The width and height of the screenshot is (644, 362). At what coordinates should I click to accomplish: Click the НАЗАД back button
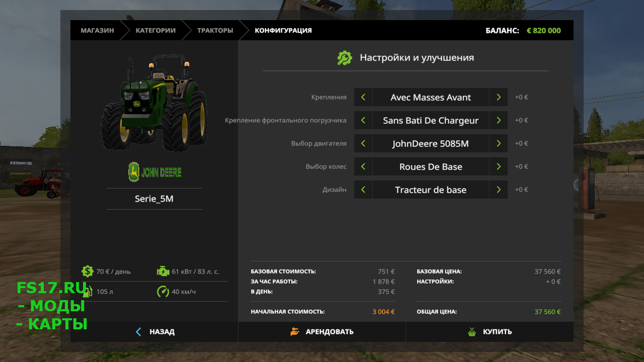click(x=154, y=332)
